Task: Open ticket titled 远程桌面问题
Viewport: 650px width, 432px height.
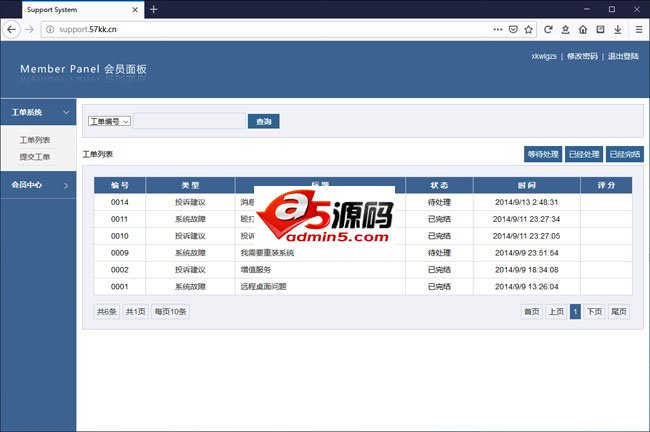Action: (x=263, y=286)
